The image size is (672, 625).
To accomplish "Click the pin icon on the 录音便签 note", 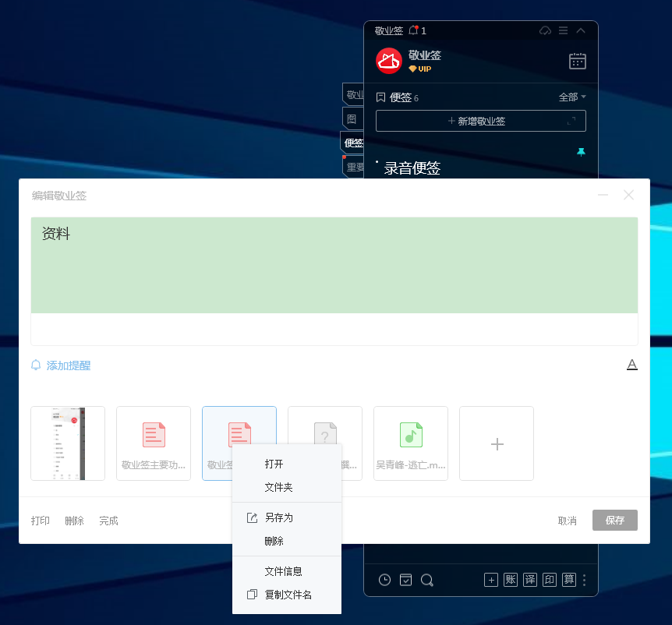I will 581,152.
